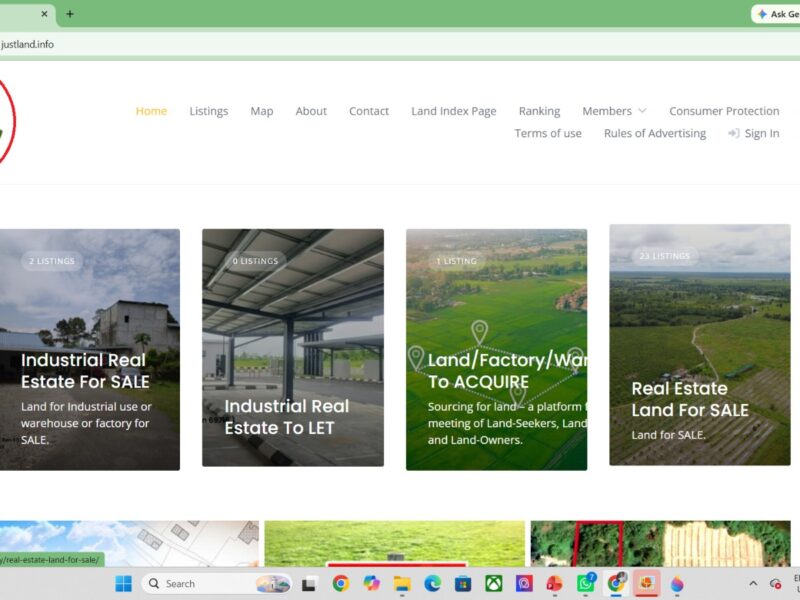The height and width of the screenshot is (600, 800).
Task: Click 'Land for Industrial use or warehouse' description
Action: pyautogui.click(x=86, y=423)
